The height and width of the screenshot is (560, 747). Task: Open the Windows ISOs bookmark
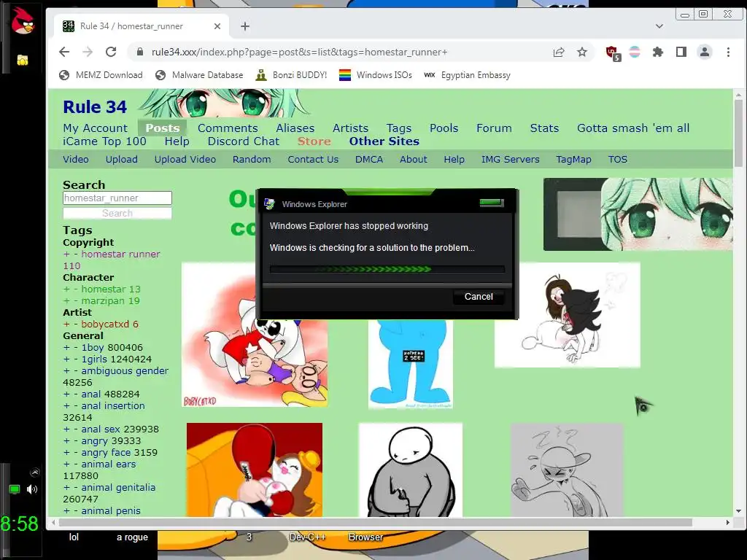pos(376,75)
